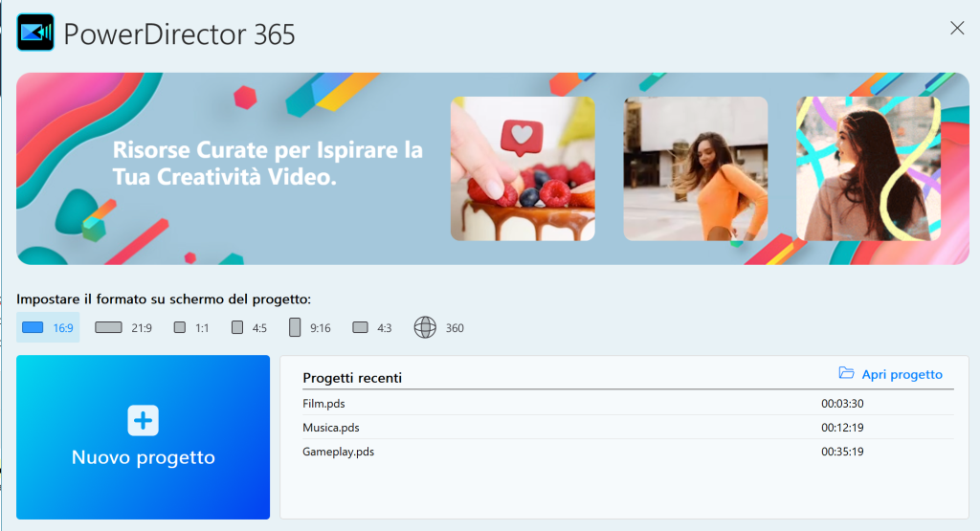Open the Apri progetto link
The image size is (980, 531).
tap(902, 374)
